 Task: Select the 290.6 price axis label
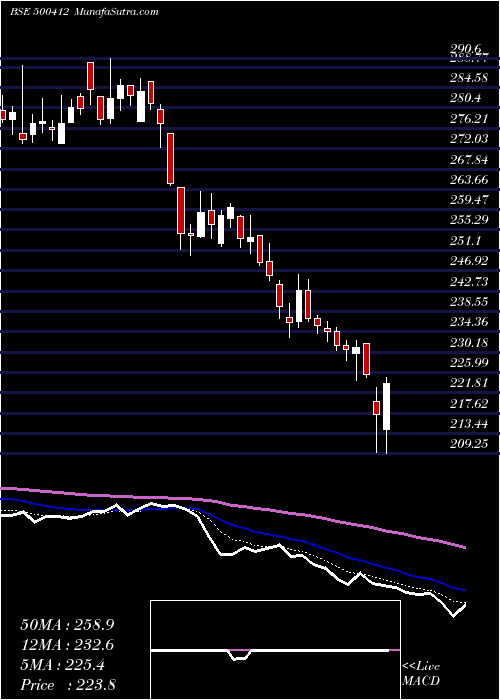coord(464,48)
